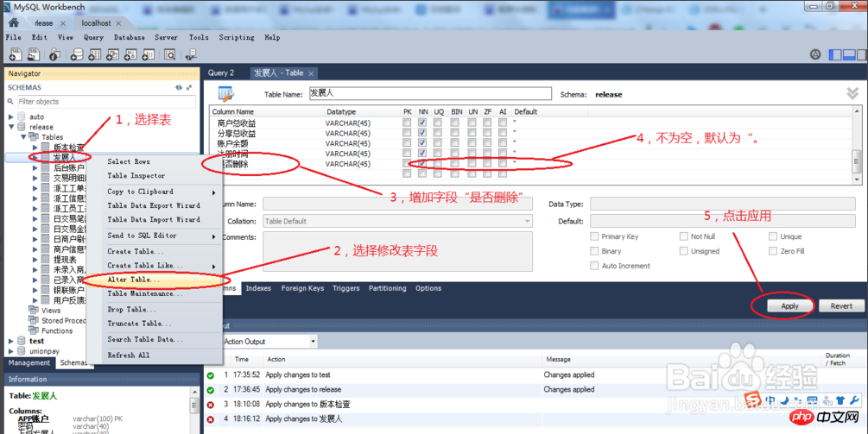Viewport: 868px width, 434px height.
Task: Click the search table data icon
Action: click(170, 54)
